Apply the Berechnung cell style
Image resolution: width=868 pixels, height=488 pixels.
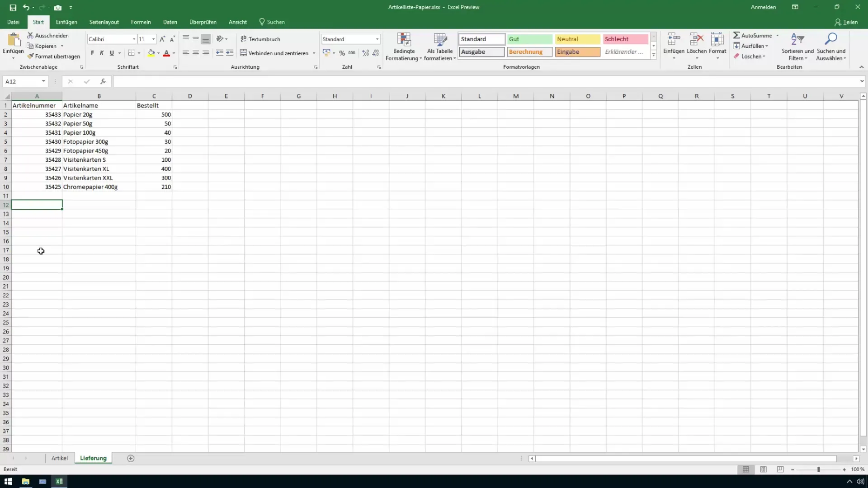(529, 52)
